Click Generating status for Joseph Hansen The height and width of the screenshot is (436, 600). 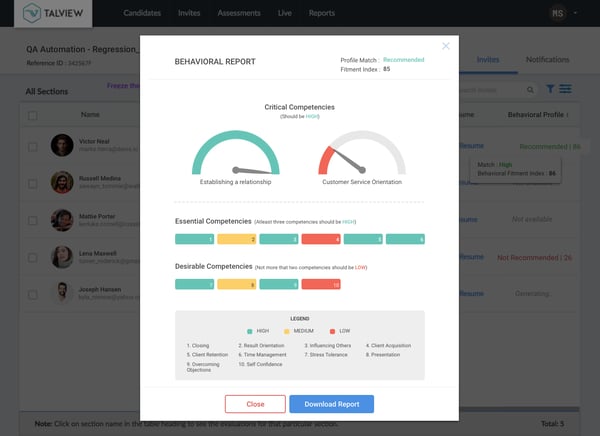(x=532, y=294)
